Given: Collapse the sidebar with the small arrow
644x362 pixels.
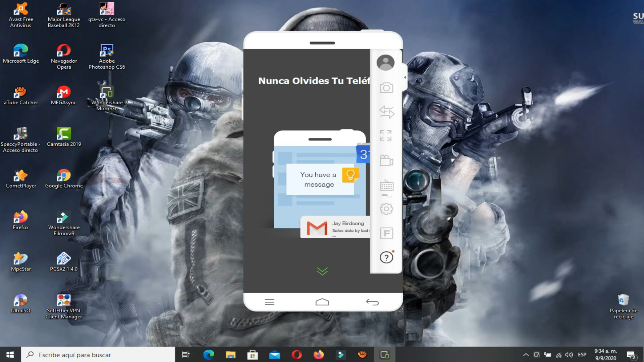Looking at the screenshot, I should [405, 77].
